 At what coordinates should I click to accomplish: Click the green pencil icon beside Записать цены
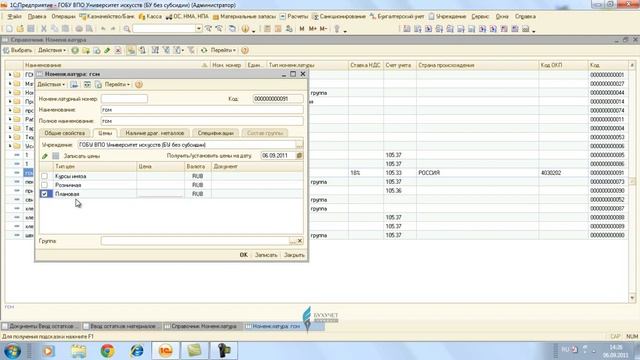[x=45, y=156]
